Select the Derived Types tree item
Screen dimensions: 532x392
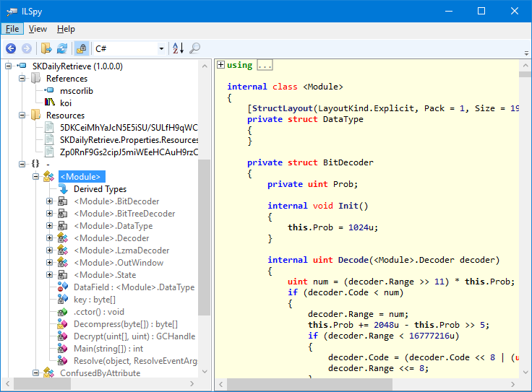pyautogui.click(x=100, y=189)
